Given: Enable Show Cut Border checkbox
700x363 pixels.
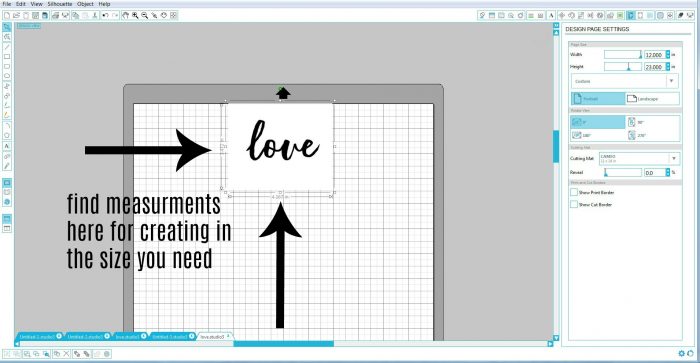Looking at the screenshot, I should (x=574, y=204).
